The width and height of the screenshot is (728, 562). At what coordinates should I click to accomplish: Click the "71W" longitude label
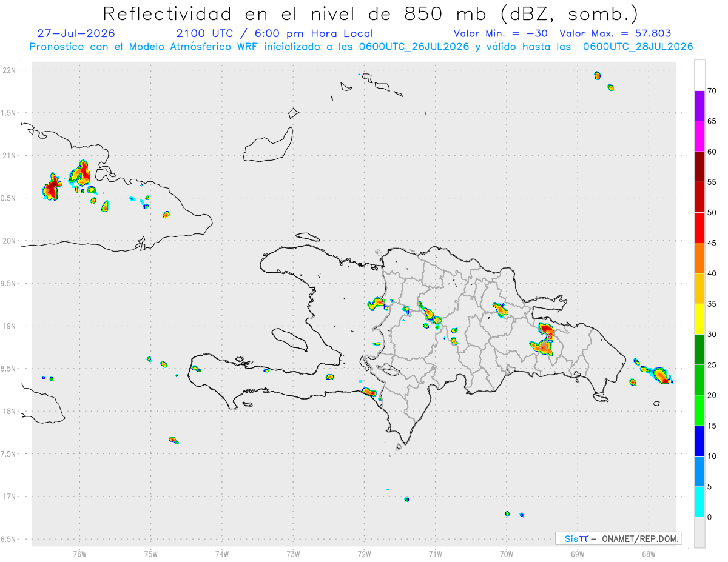point(435,554)
